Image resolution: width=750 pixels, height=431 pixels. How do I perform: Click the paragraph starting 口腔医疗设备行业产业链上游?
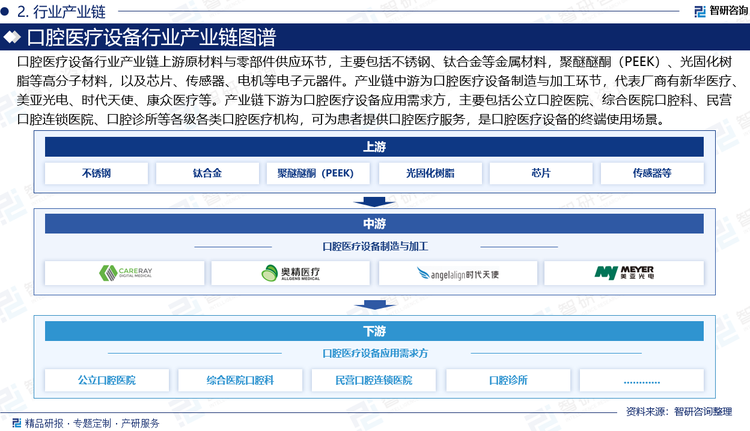pos(378,90)
